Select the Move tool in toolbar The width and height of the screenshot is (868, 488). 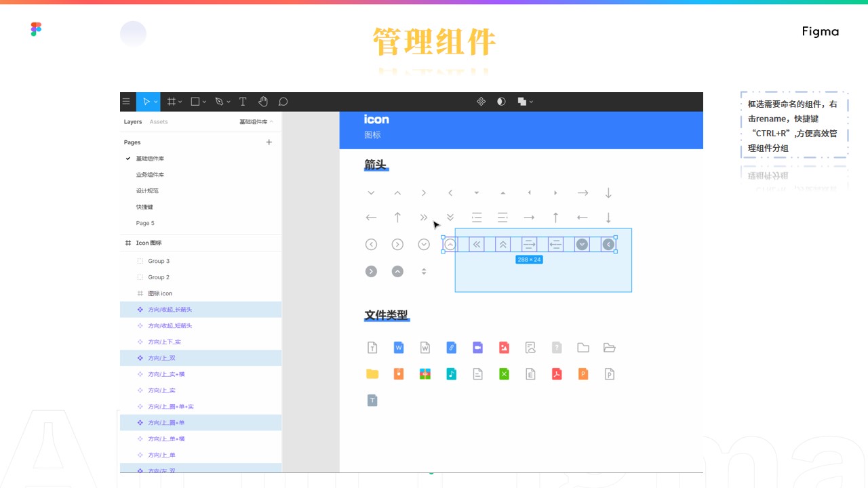145,102
